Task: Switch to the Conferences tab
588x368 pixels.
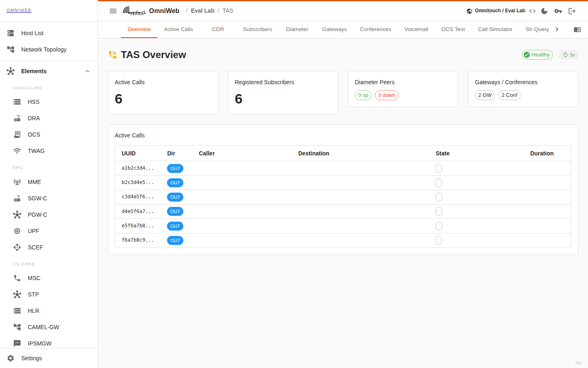Action: coord(376,29)
